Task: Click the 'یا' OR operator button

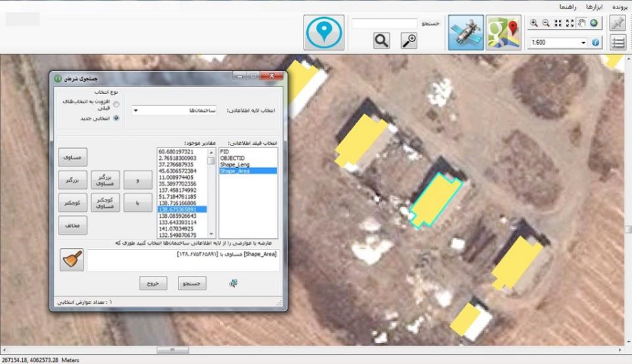Action: point(138,202)
